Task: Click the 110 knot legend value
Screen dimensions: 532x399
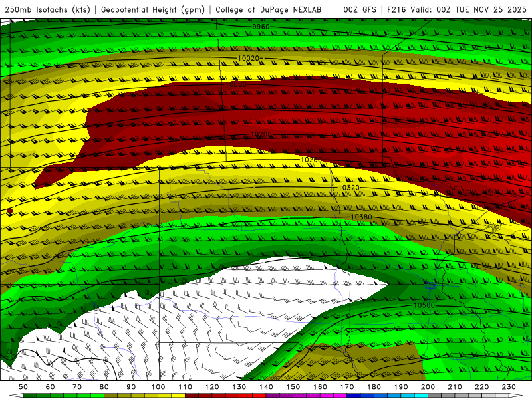Action: pyautogui.click(x=186, y=387)
